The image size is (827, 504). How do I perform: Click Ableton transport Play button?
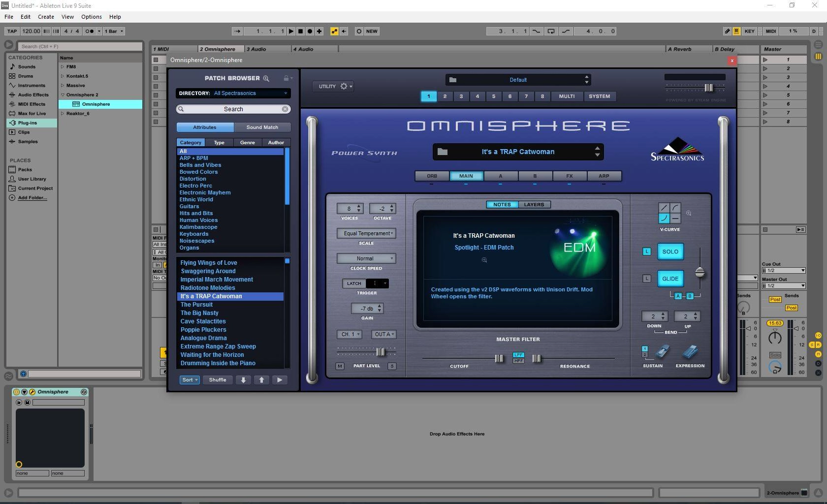tap(291, 31)
